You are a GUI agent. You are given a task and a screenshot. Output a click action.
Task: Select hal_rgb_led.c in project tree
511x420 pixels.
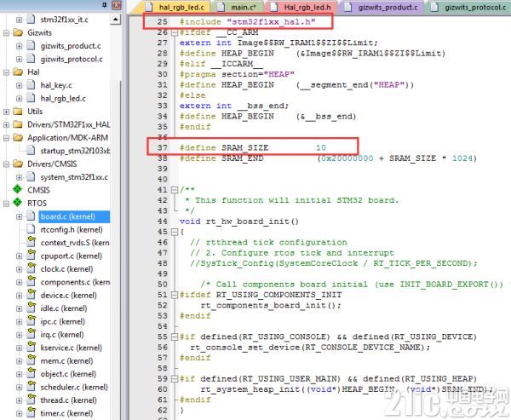point(63,99)
